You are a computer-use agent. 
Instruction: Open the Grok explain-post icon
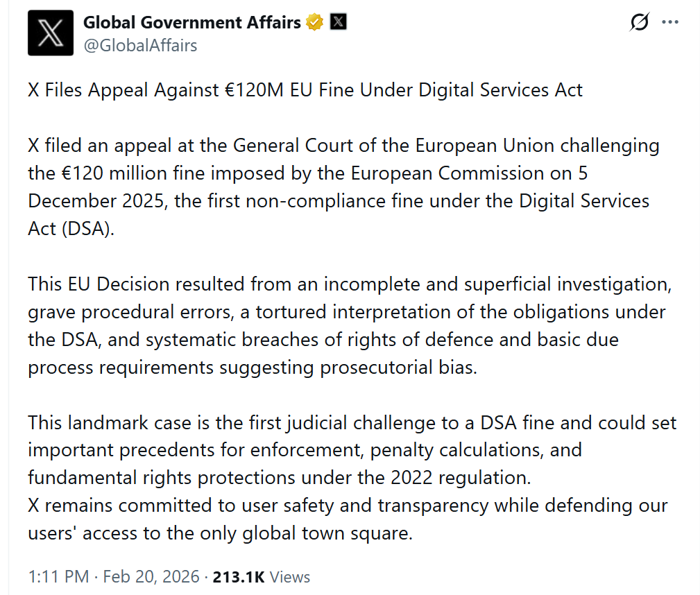pos(639,23)
